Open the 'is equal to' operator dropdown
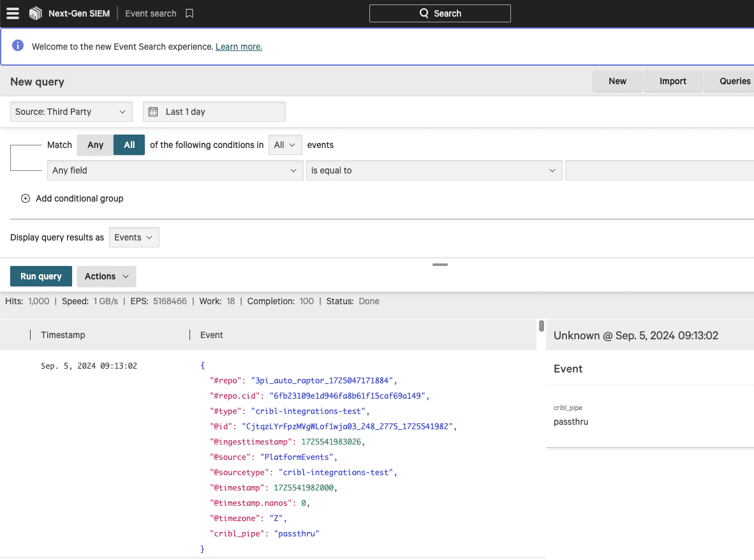Viewport: 754px width, 560px height. tap(433, 170)
